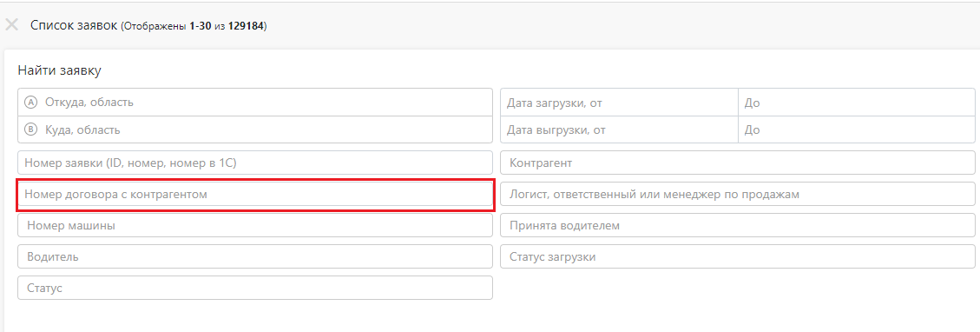Open the Логист, ответственный или менеджер selector
This screenshot has height=332, width=980.
point(738,195)
